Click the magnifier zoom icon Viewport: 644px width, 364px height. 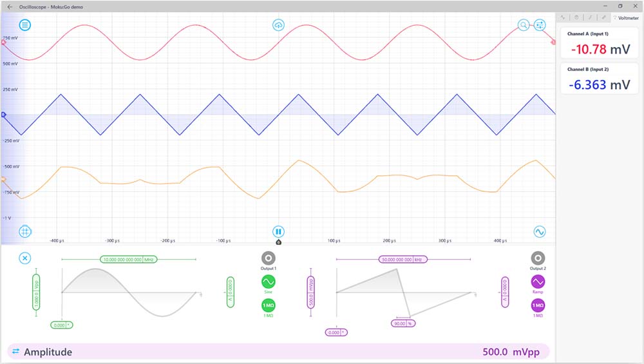click(x=524, y=25)
